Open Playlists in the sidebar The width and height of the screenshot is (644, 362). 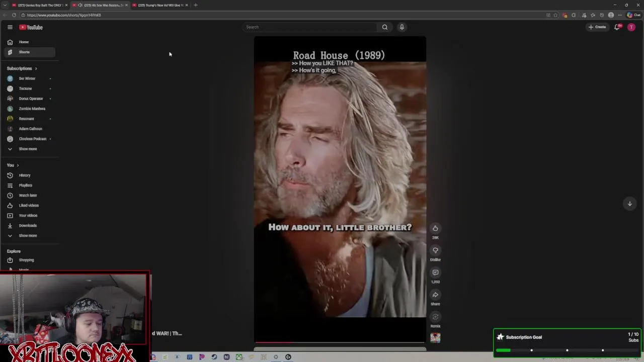(30, 186)
